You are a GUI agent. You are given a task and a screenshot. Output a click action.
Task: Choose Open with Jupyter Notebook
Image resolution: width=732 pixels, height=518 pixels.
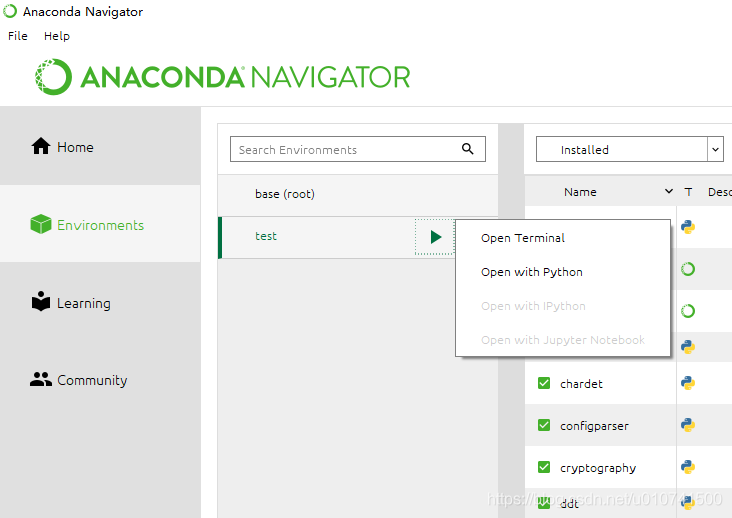pos(563,340)
